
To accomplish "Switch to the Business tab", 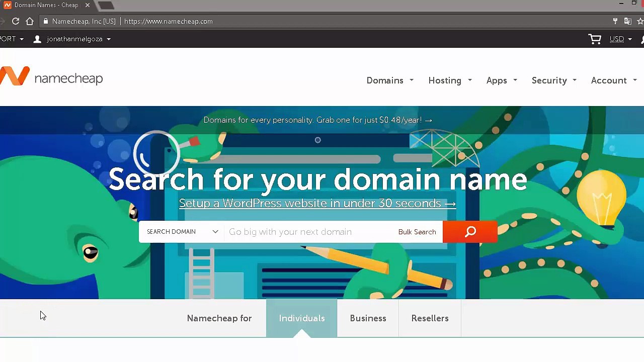I will (x=368, y=318).
